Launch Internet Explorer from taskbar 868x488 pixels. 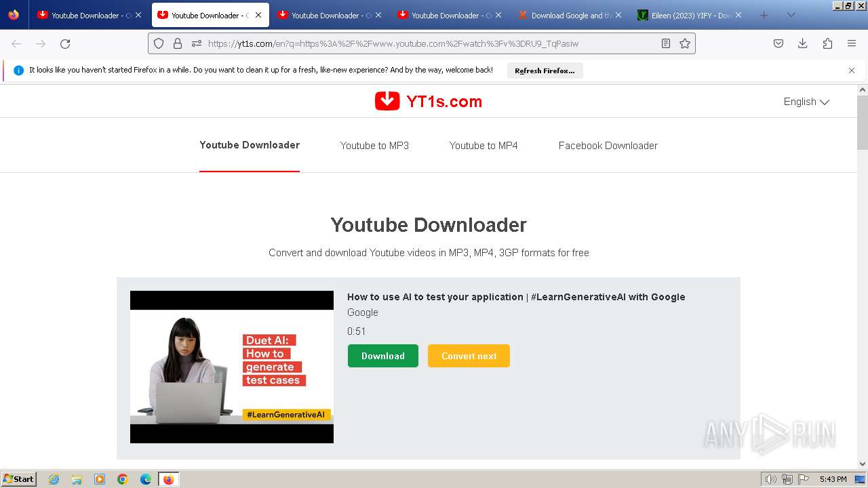(54, 479)
